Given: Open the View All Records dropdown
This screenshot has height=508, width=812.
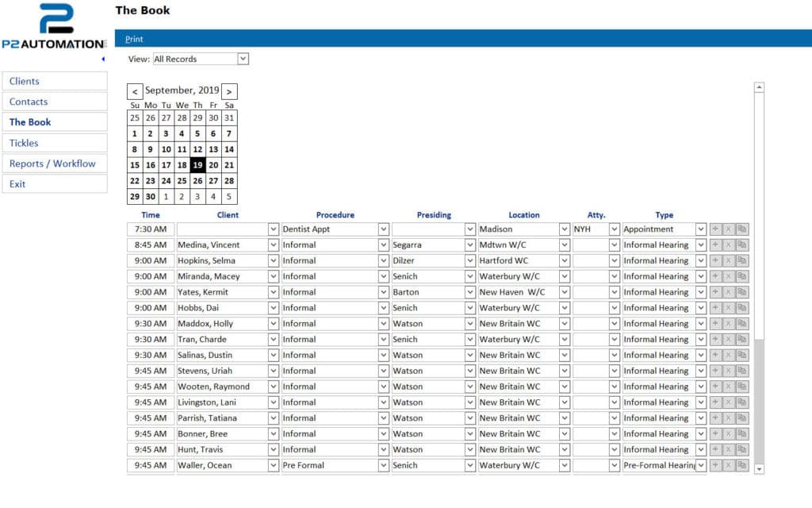Looking at the screenshot, I should pos(243,59).
